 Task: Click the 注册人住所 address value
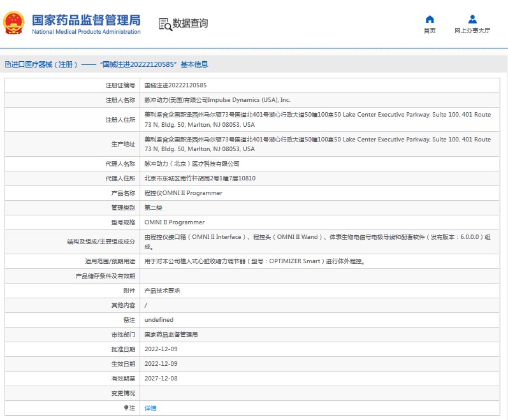click(317, 119)
